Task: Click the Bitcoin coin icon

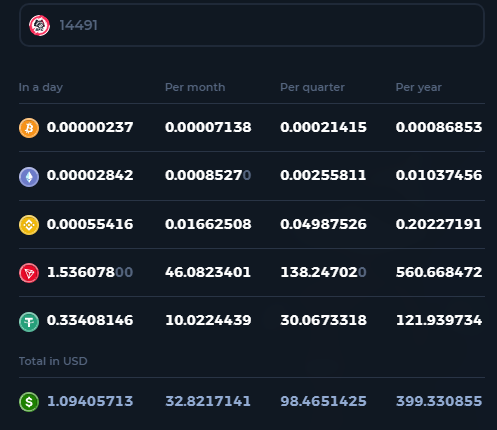Action: 29,128
